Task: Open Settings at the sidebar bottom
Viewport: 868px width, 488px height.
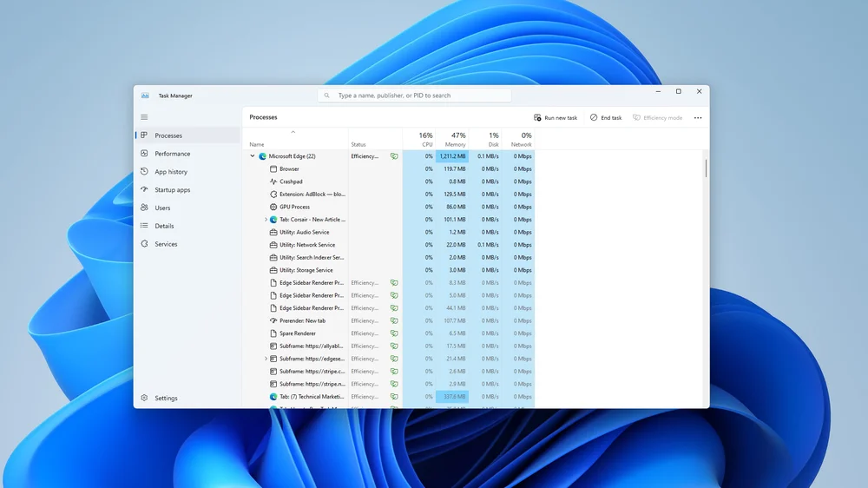Action: (x=166, y=399)
